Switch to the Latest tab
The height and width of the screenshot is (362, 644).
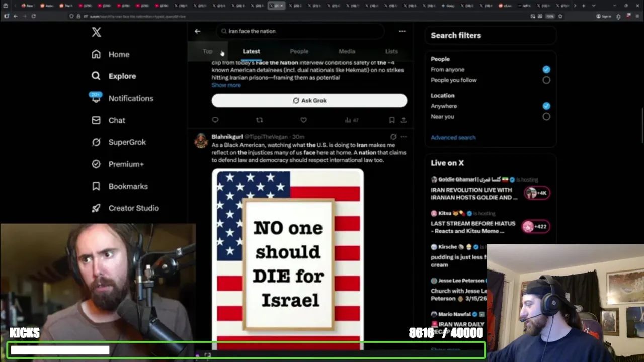[251, 51]
